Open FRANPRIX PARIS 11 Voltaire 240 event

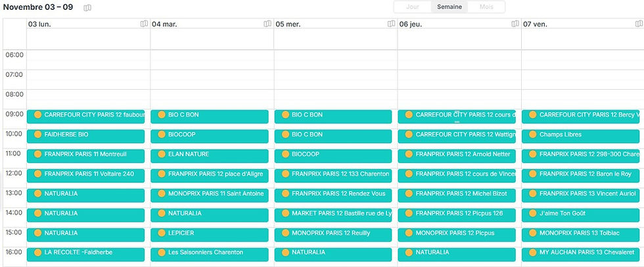86,176
